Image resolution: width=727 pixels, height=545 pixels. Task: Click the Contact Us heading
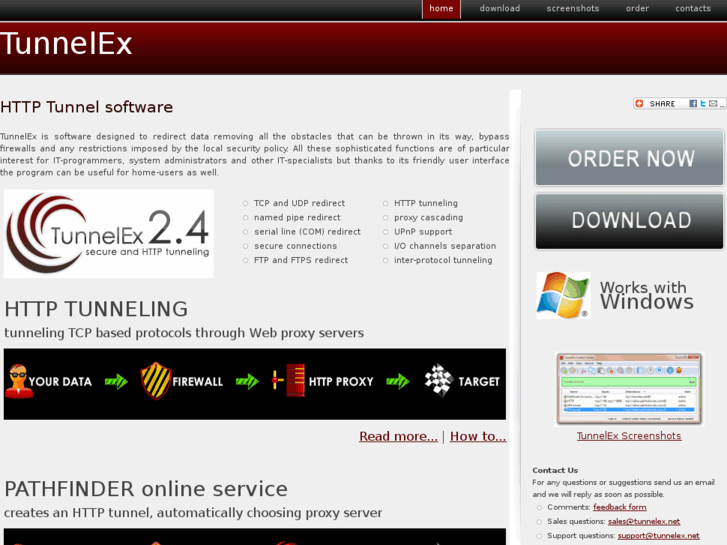coord(555,470)
